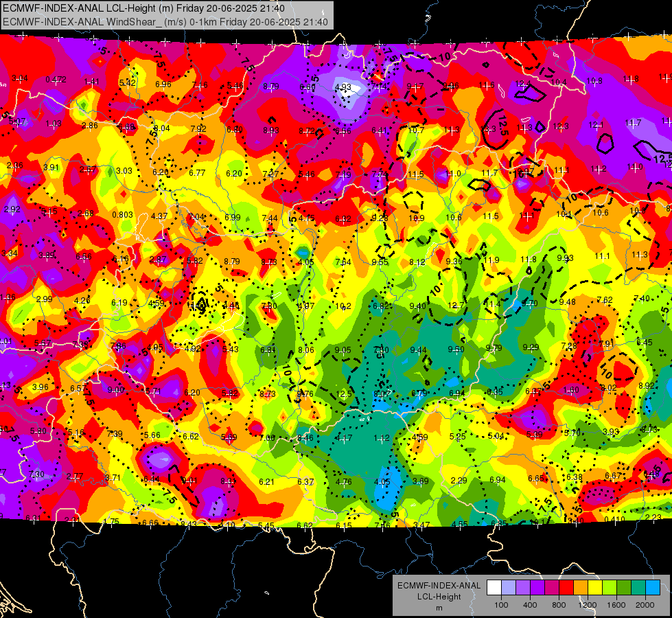Click the wind shear value "0.472"

click(x=56, y=80)
